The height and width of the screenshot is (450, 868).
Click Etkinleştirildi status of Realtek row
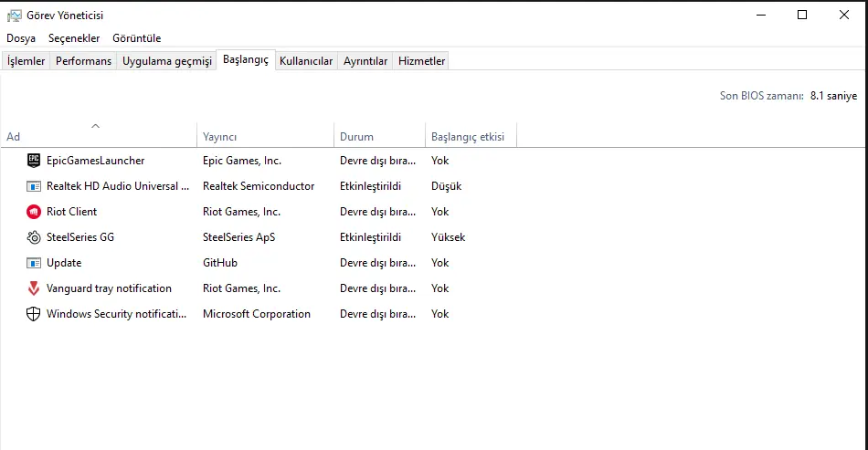(370, 186)
